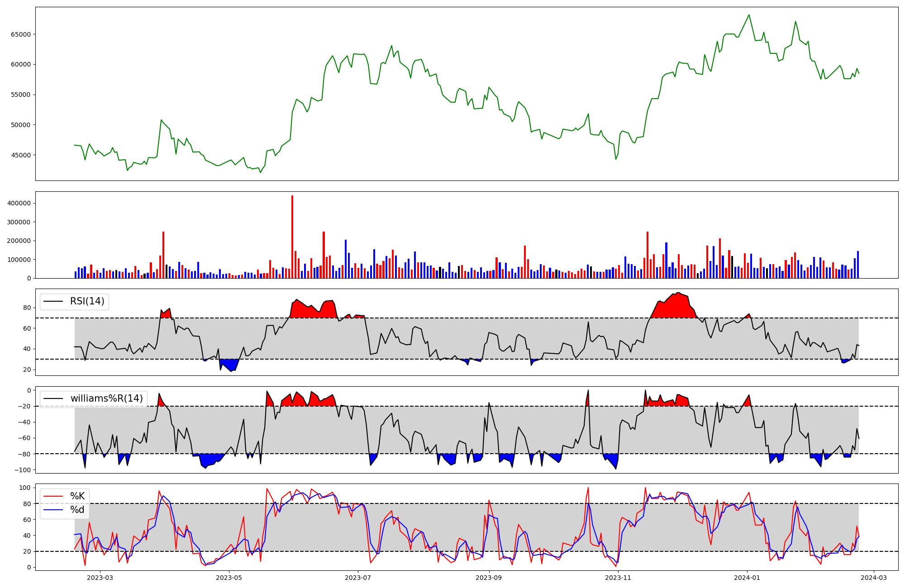
Task: Click the blue %d legend line swatch
Action: pyautogui.click(x=53, y=510)
